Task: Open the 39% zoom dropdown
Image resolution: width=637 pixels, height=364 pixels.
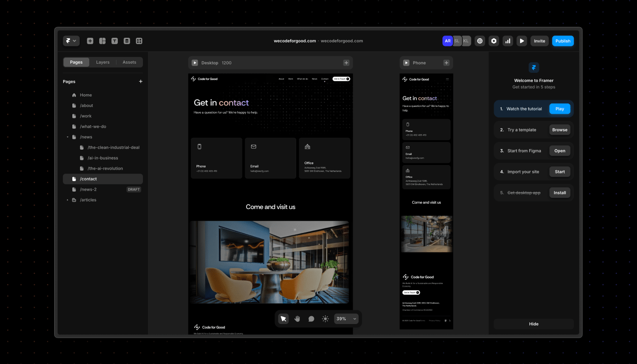Action: [346, 319]
